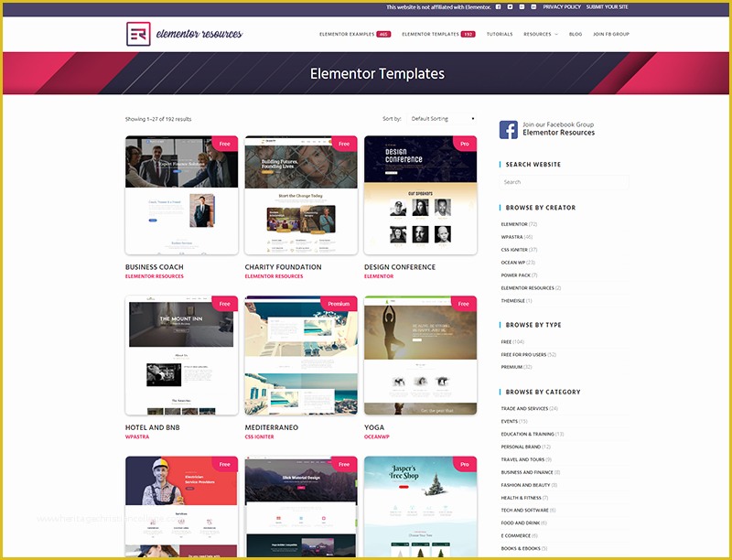Viewport: 732px width, 560px height.
Task: Open Elementor creator link under Design Conference
Action: pyautogui.click(x=379, y=276)
